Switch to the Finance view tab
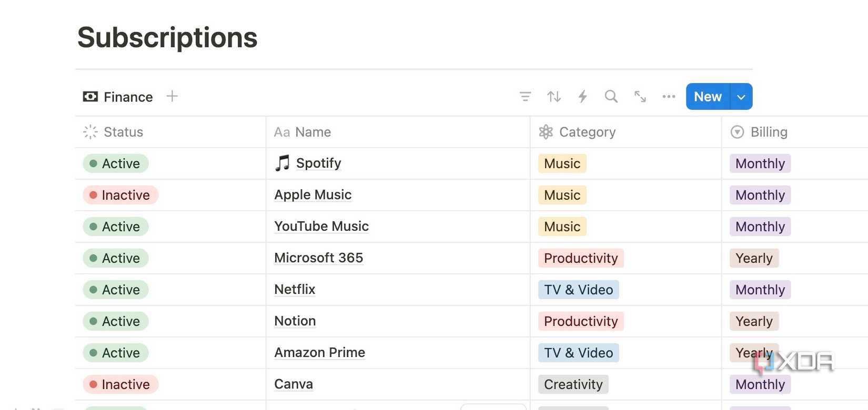The height and width of the screenshot is (410, 868). 128,96
